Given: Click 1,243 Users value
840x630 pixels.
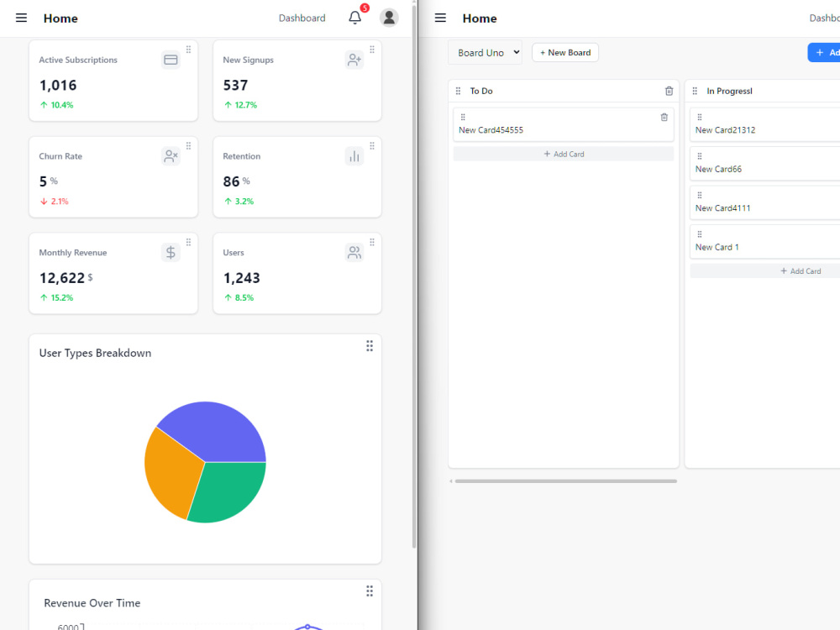Looking at the screenshot, I should click(242, 278).
